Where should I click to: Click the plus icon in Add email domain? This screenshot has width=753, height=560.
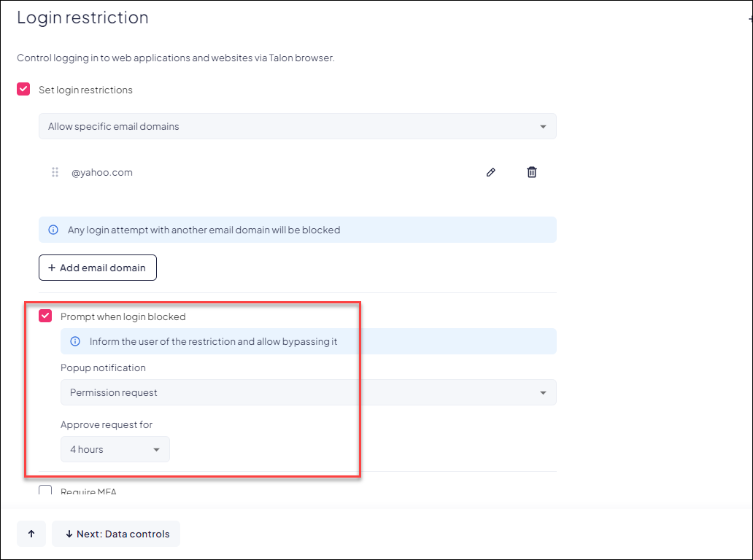[52, 268]
